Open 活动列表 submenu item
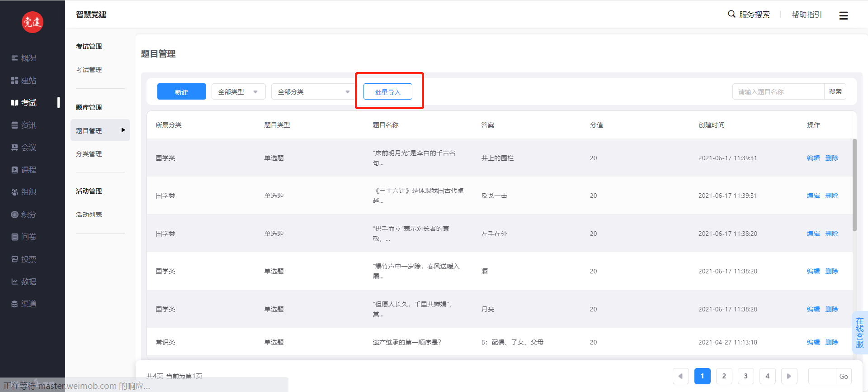 pos(89,215)
